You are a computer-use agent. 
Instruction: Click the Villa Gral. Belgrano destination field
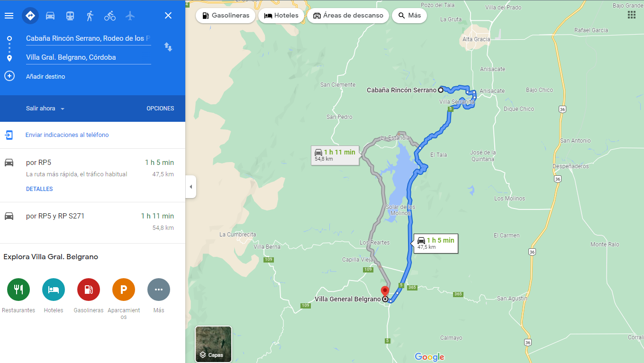click(x=88, y=57)
